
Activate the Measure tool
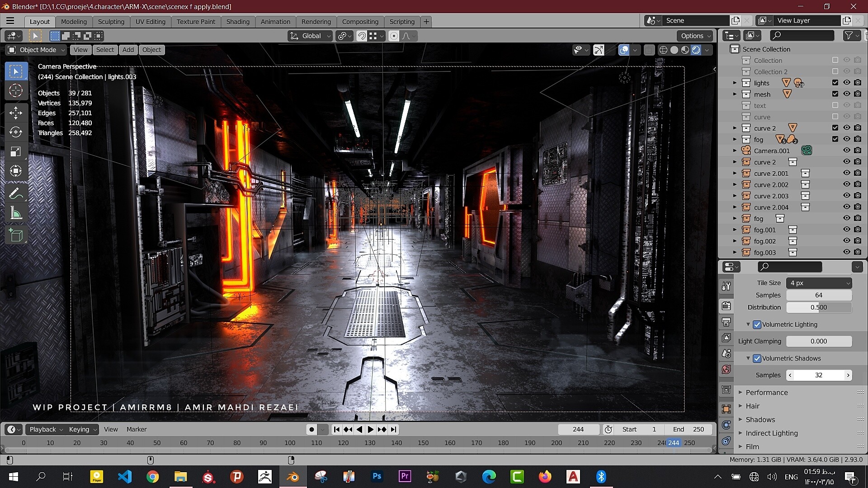click(x=16, y=213)
